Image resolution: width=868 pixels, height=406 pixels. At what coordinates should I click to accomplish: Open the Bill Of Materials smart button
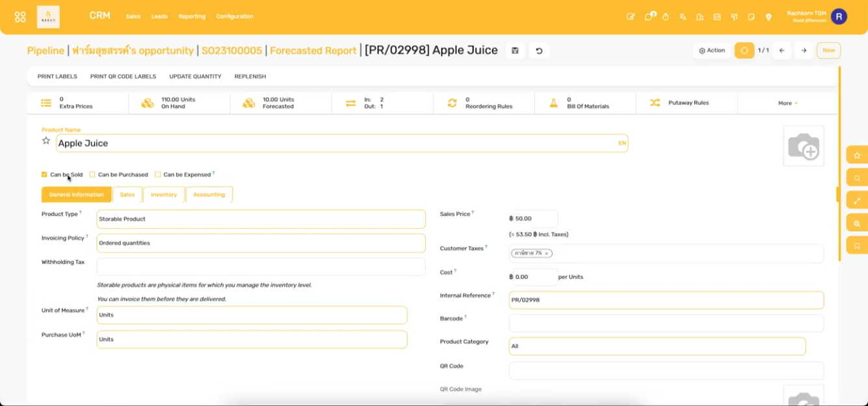pyautogui.click(x=585, y=102)
